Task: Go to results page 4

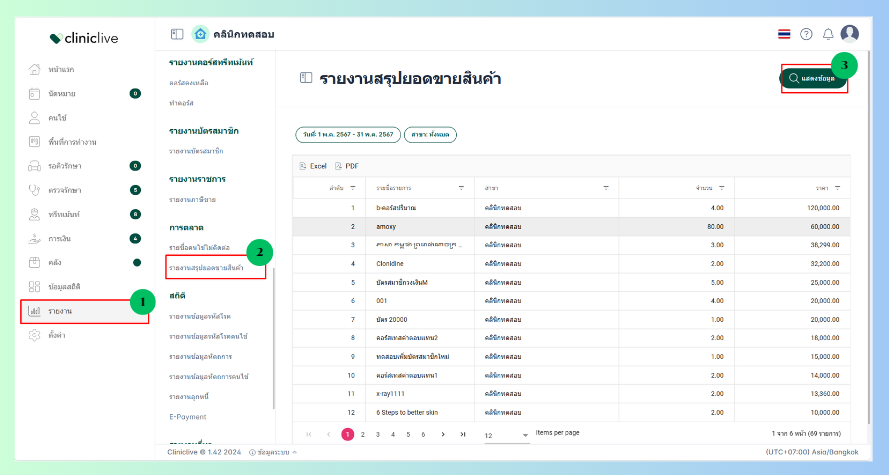Action: tap(393, 434)
